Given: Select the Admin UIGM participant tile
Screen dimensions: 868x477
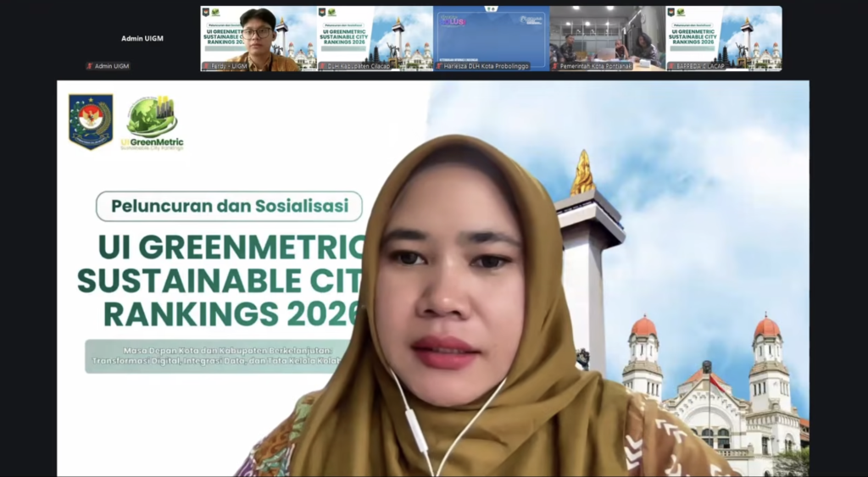Looking at the screenshot, I should pyautogui.click(x=142, y=39).
